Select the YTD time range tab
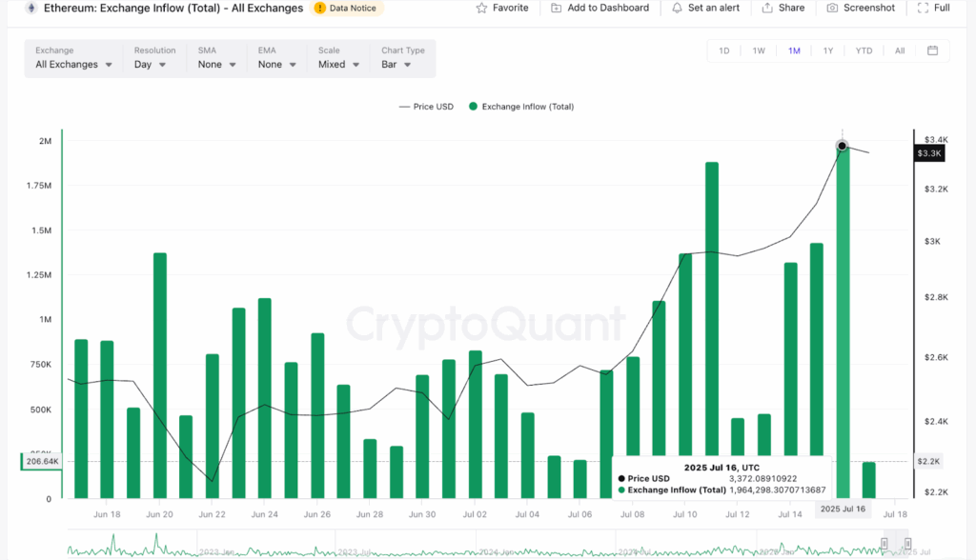Image resolution: width=976 pixels, height=560 pixels. coord(864,51)
